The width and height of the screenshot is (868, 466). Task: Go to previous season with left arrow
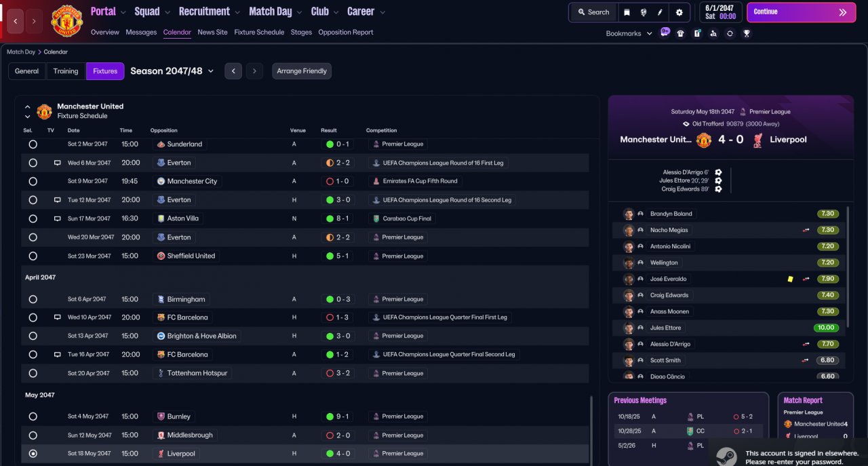pyautogui.click(x=233, y=71)
